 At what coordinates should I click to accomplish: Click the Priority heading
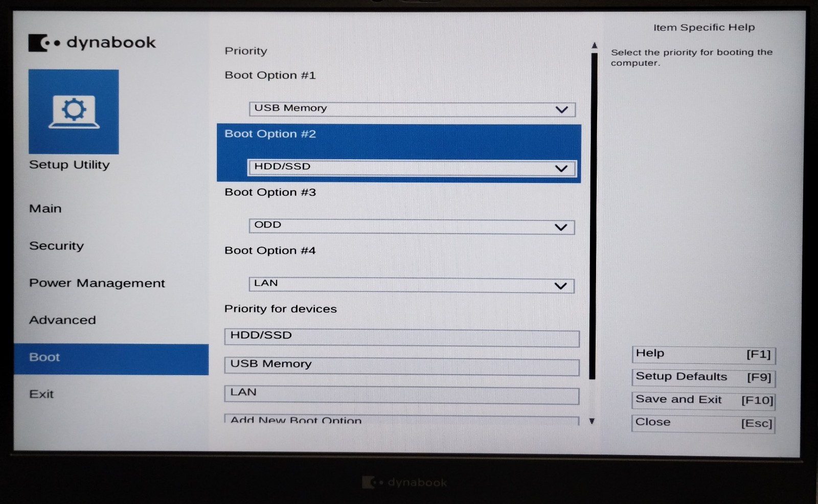[x=246, y=51]
